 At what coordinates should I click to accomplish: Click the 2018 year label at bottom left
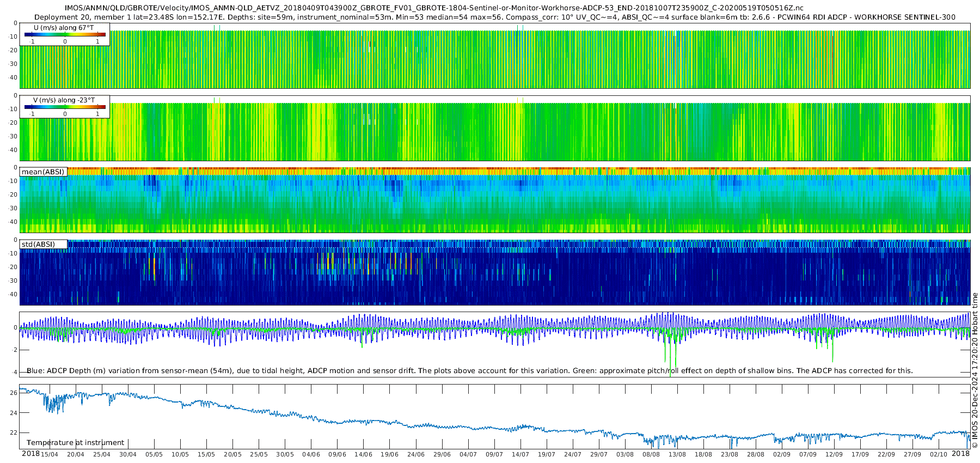pos(30,454)
